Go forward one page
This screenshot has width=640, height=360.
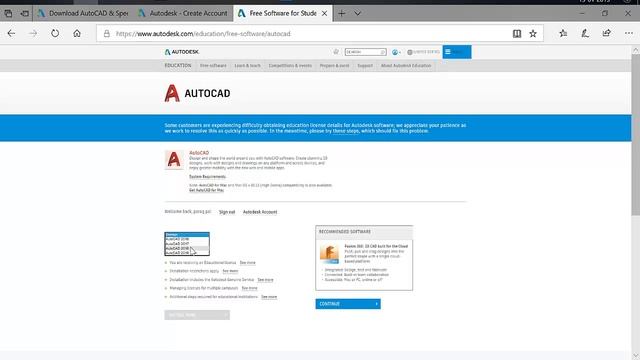33,33
